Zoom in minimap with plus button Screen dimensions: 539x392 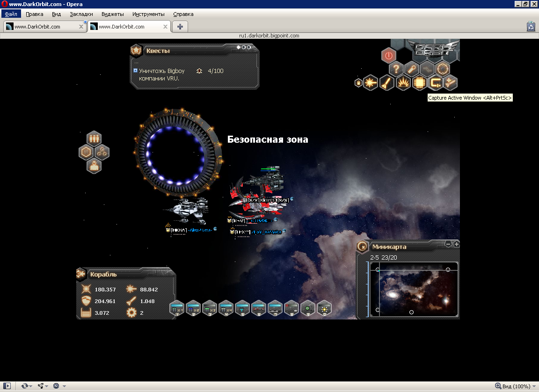pos(456,244)
